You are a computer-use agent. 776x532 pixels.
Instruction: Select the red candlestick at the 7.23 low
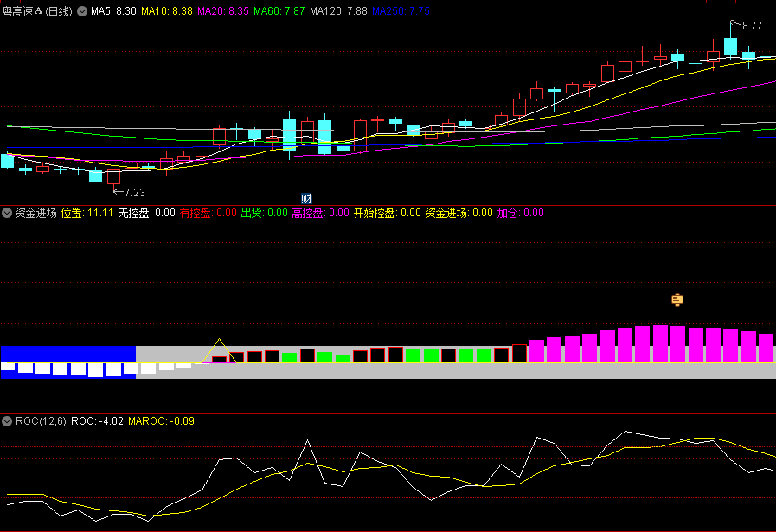[x=114, y=178]
